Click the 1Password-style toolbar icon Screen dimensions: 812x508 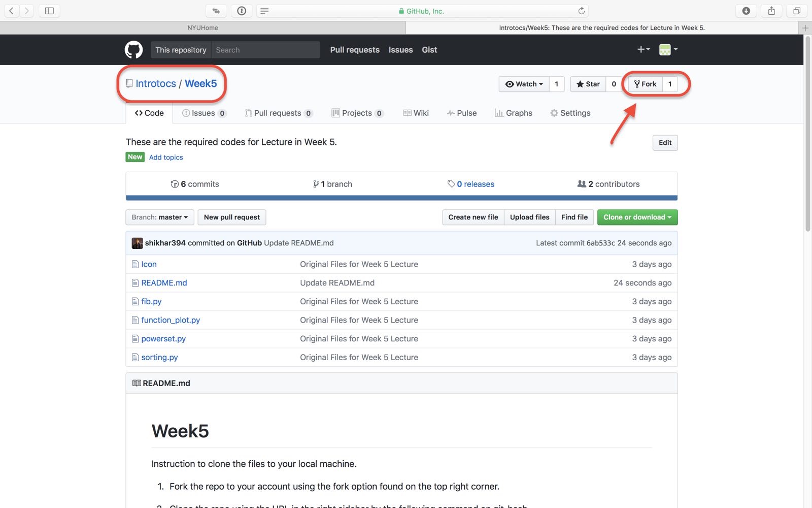242,11
